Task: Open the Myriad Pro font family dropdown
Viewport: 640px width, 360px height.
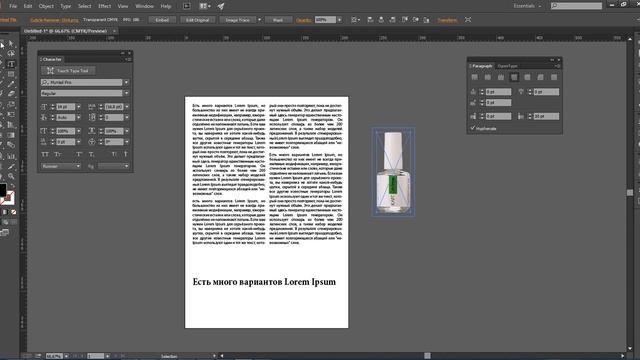Action: (x=126, y=82)
